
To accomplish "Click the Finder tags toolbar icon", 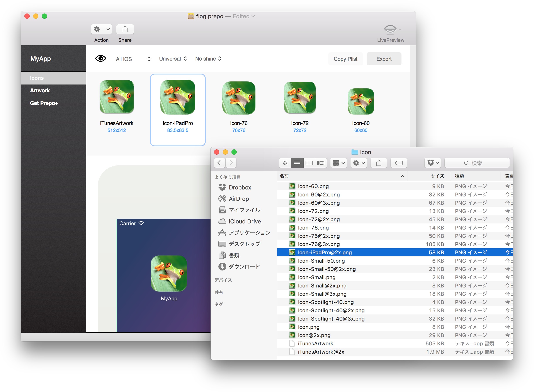I will point(399,163).
